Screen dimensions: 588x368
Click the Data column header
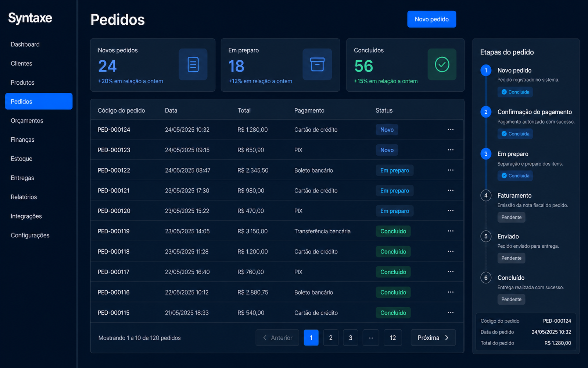tap(171, 110)
